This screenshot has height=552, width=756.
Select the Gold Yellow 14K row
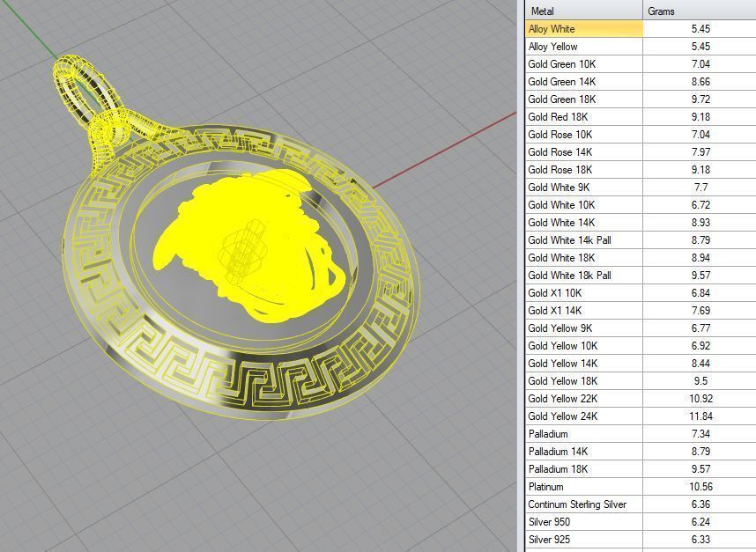641,364
